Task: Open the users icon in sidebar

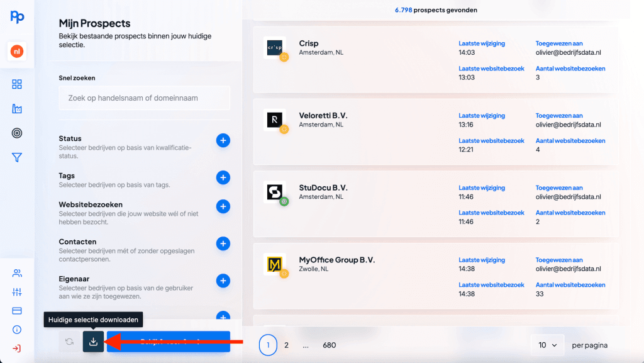Action: [x=17, y=274]
